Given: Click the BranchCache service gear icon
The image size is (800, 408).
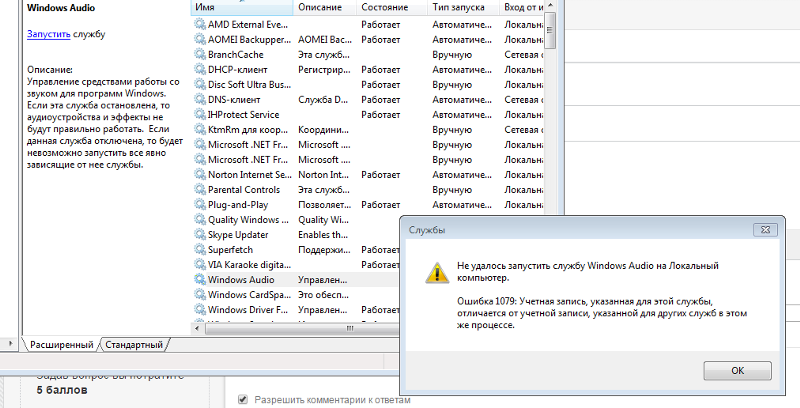Looking at the screenshot, I should point(199,54).
